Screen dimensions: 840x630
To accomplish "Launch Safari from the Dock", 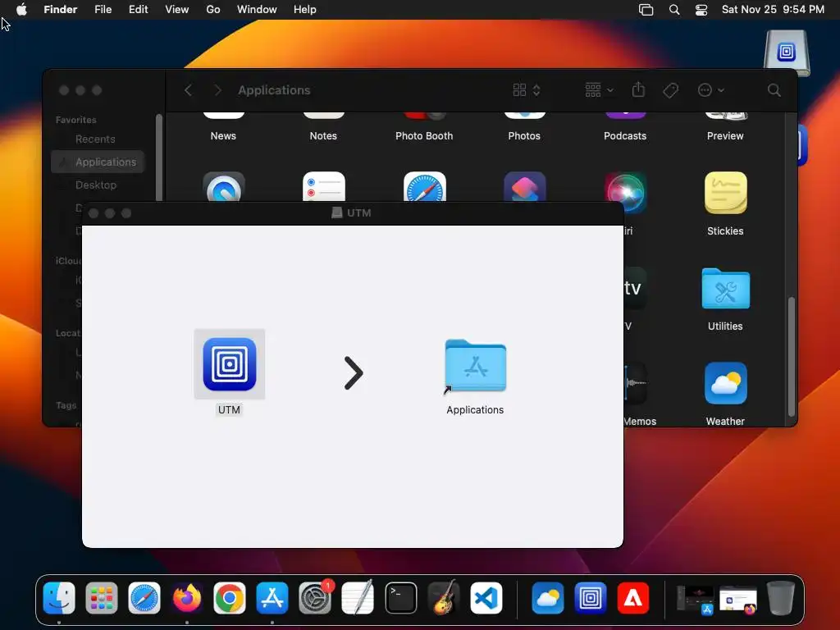I will pos(144,598).
